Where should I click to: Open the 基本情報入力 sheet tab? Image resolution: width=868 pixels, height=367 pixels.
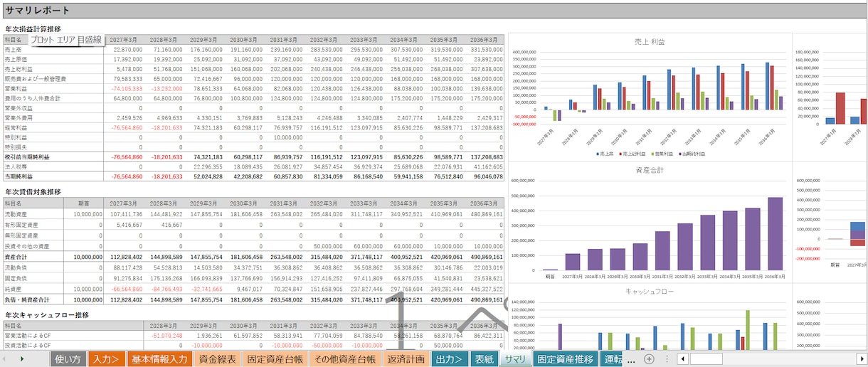coord(159,359)
